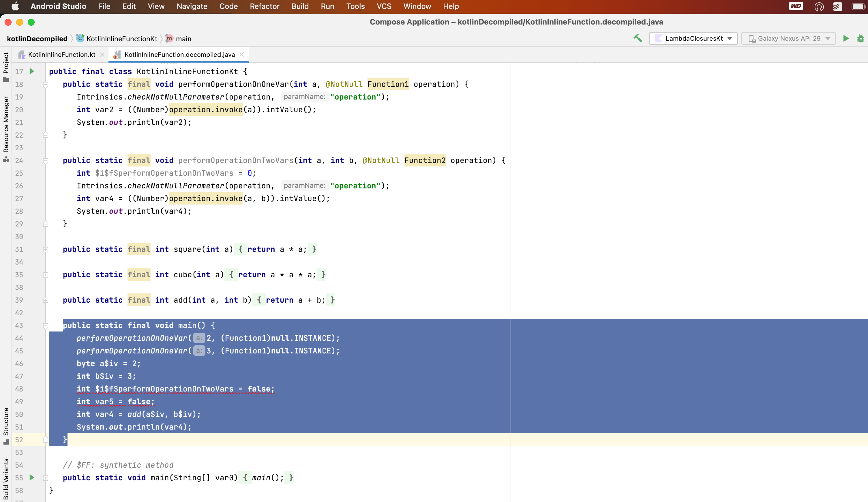Image resolution: width=868 pixels, height=502 pixels.
Task: Close KotlinInlineFunction.decompiled.java tab
Action: [x=242, y=55]
